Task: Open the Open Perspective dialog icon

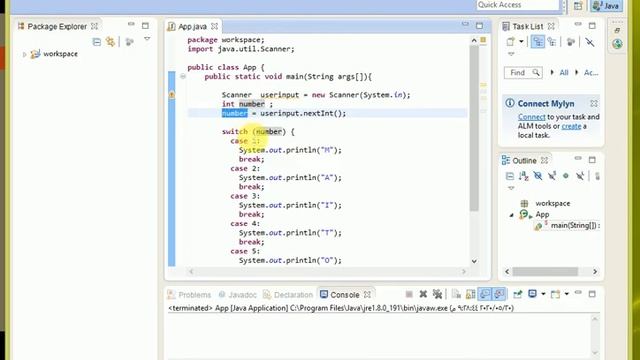Action: pos(578,5)
